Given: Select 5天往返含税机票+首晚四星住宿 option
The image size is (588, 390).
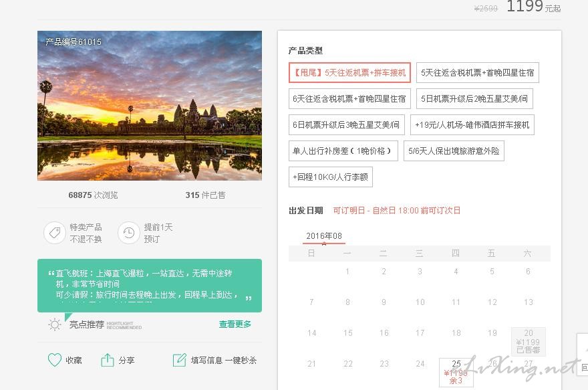Looking at the screenshot, I should (477, 72).
